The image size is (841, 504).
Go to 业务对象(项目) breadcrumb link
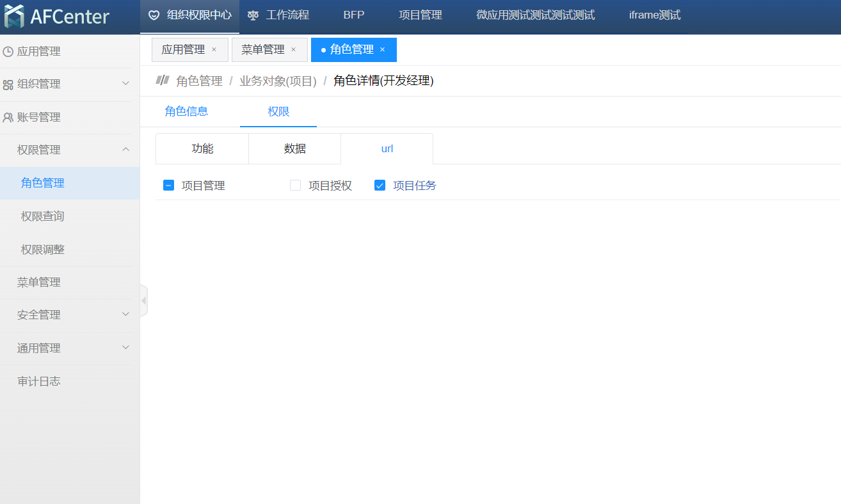click(x=278, y=81)
